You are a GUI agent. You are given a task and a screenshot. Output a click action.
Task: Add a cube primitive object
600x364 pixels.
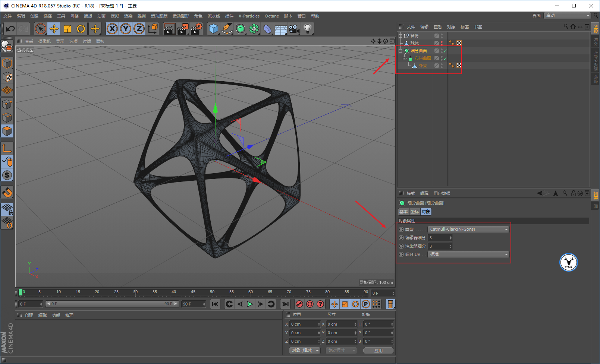pos(213,29)
